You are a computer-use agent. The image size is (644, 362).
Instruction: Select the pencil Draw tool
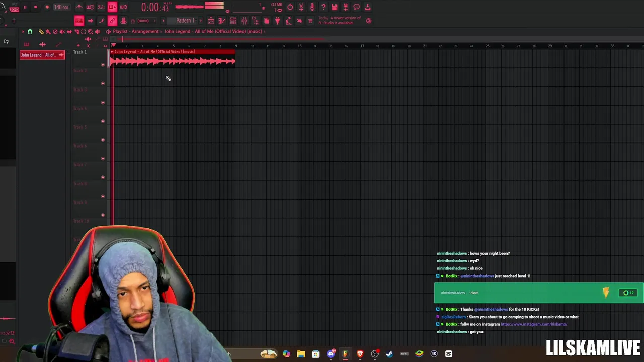(41, 31)
